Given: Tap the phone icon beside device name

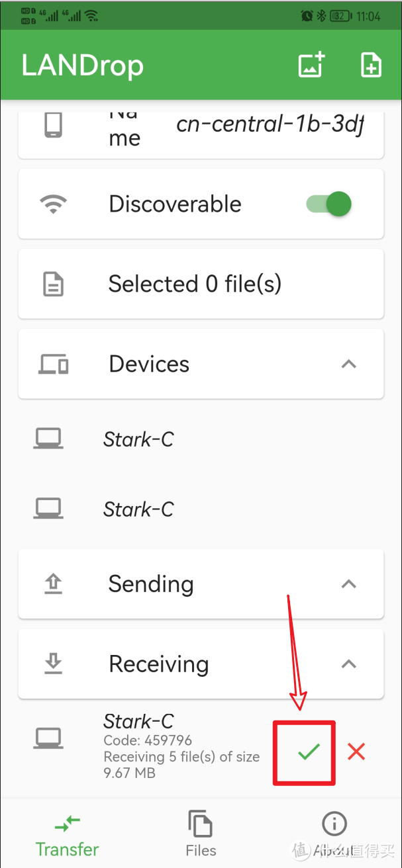Looking at the screenshot, I should pyautogui.click(x=53, y=124).
